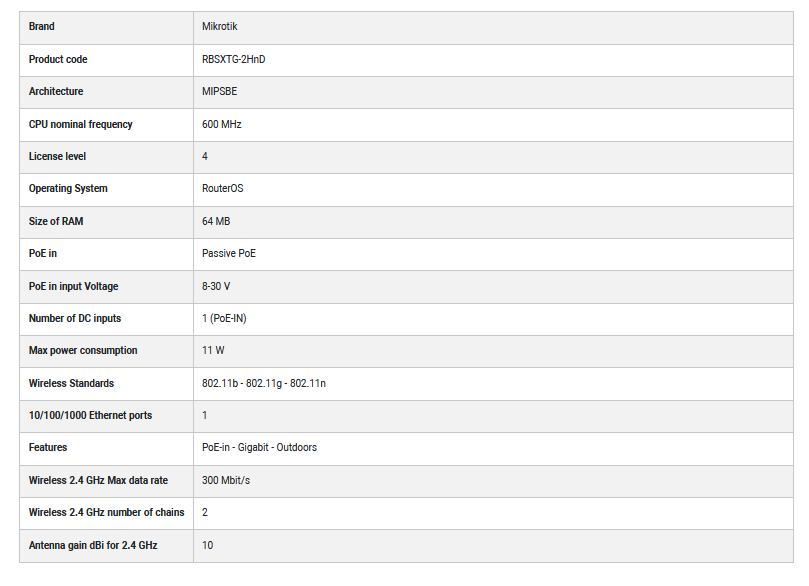Click the RouterOS operating system value
The height and width of the screenshot is (586, 809).
tap(222, 188)
